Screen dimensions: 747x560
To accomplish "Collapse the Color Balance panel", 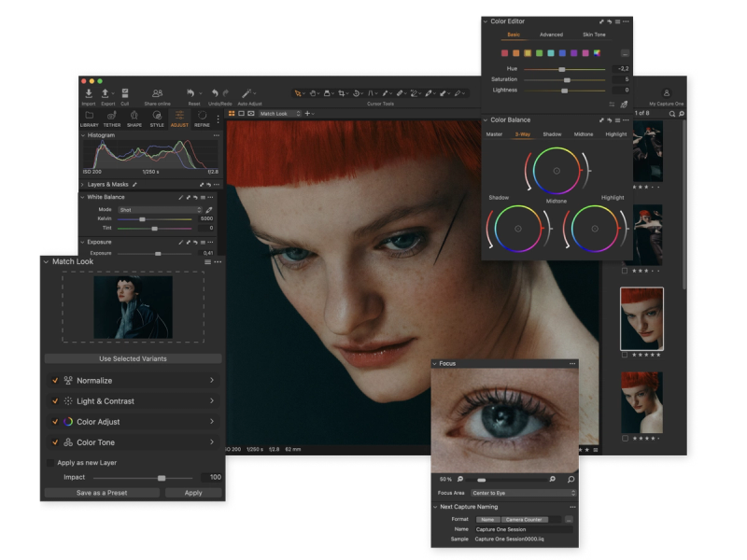I will click(x=485, y=120).
